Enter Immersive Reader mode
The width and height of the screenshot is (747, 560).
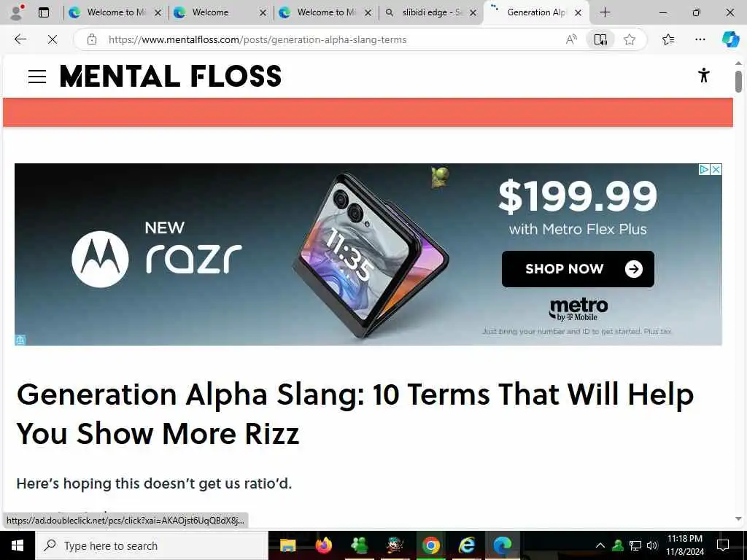[600, 39]
